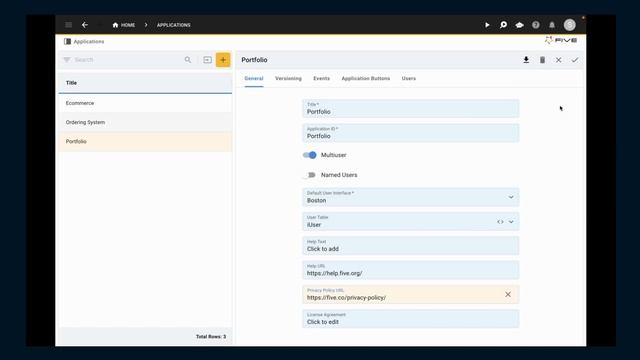
Task: Open the inspect search icon in top bar
Action: pyautogui.click(x=503, y=25)
